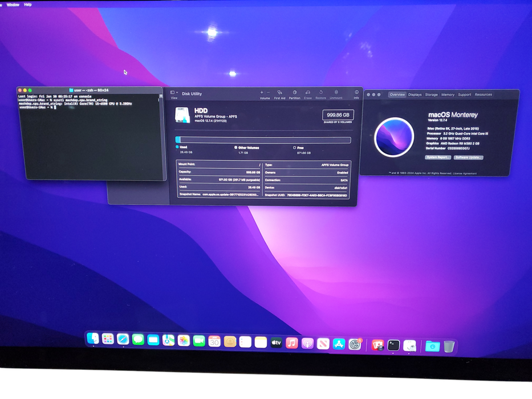Add a volume with plus button
The height and width of the screenshot is (399, 532).
(262, 92)
